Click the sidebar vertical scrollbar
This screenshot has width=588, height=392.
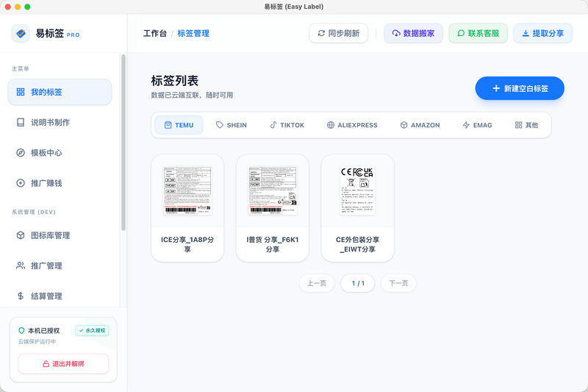(x=123, y=143)
